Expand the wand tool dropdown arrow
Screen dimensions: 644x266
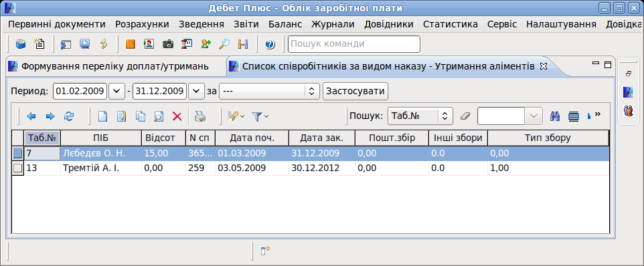[242, 117]
